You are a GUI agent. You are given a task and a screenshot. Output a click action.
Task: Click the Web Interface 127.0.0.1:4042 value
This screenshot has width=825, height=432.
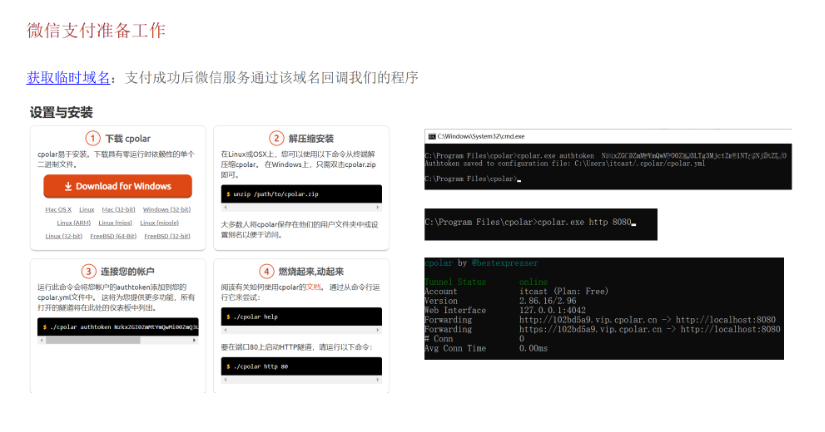tap(552, 310)
